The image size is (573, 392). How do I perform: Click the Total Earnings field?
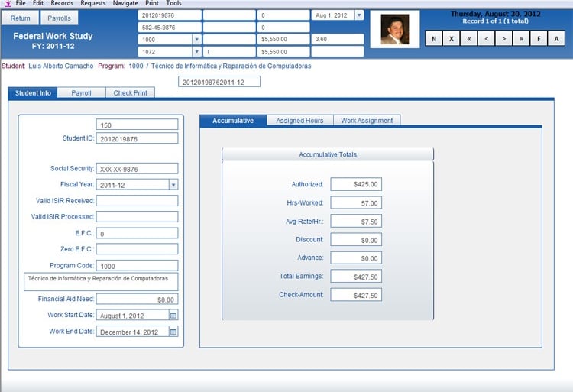tap(356, 277)
